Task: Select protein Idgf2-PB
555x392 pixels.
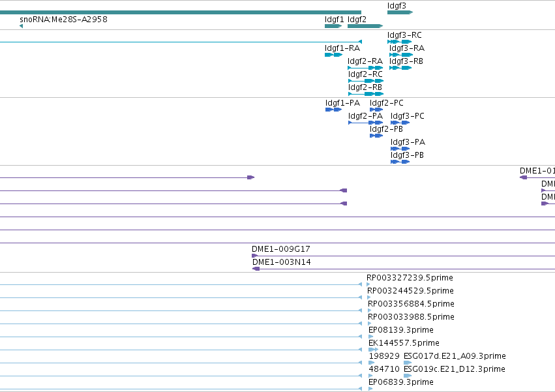Action: pyautogui.click(x=386, y=129)
